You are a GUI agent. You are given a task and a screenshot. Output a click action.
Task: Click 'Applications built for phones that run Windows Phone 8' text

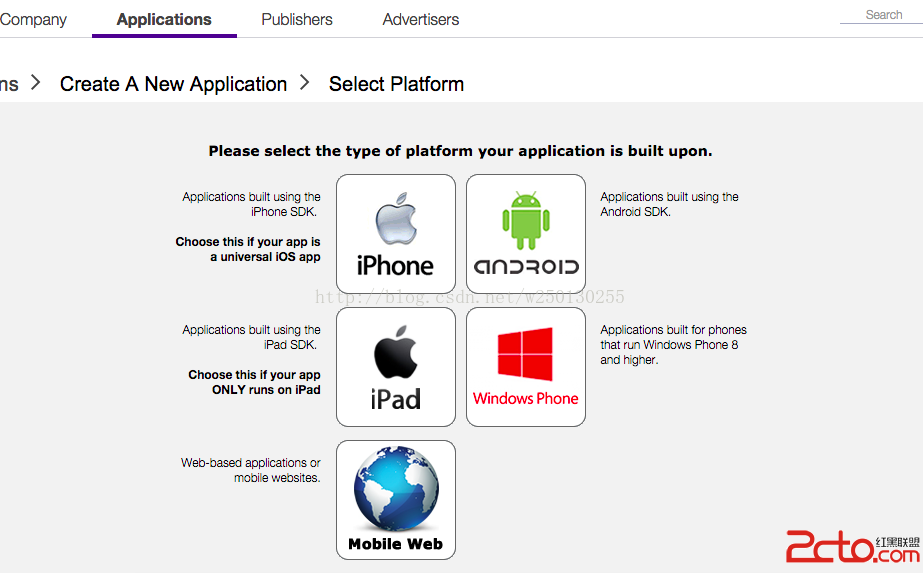pyautogui.click(x=673, y=345)
